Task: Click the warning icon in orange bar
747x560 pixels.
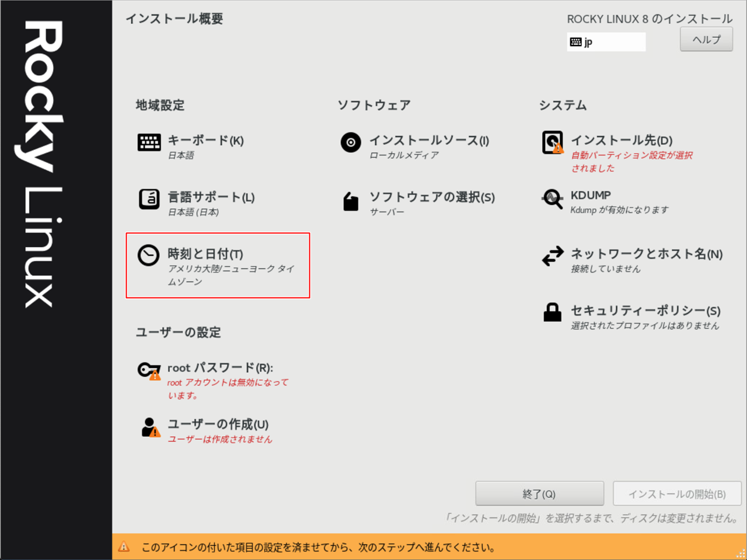Action: tap(124, 547)
